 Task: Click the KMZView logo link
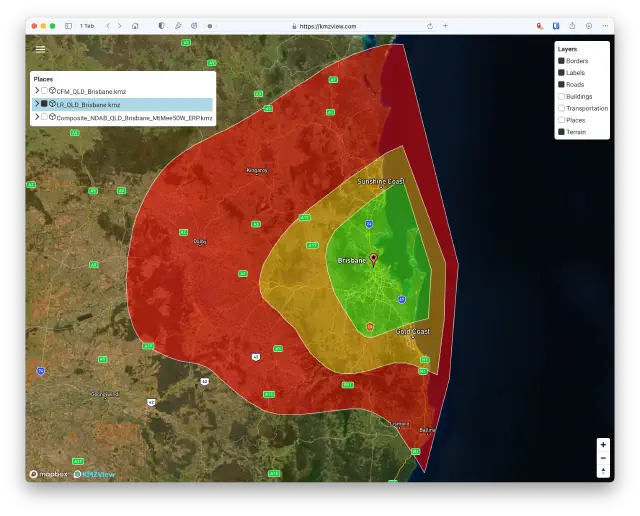[93, 474]
